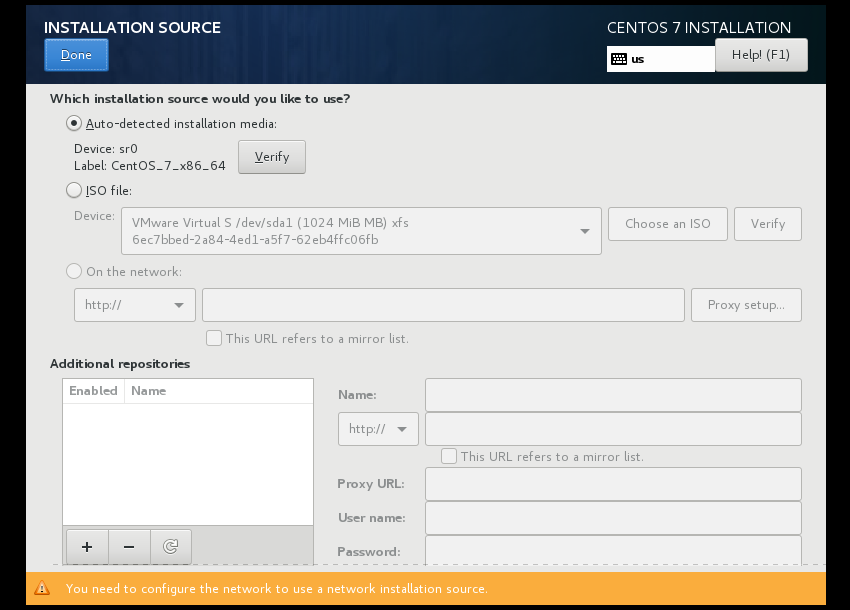
Task: Add a repository with the plus icon
Action: [x=87, y=547]
